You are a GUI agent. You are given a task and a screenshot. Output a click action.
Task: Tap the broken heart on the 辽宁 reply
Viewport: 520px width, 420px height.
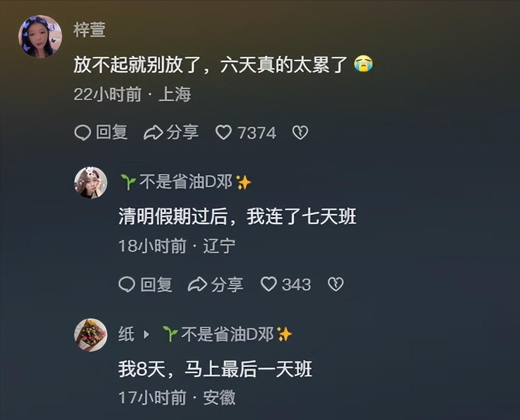(x=336, y=284)
